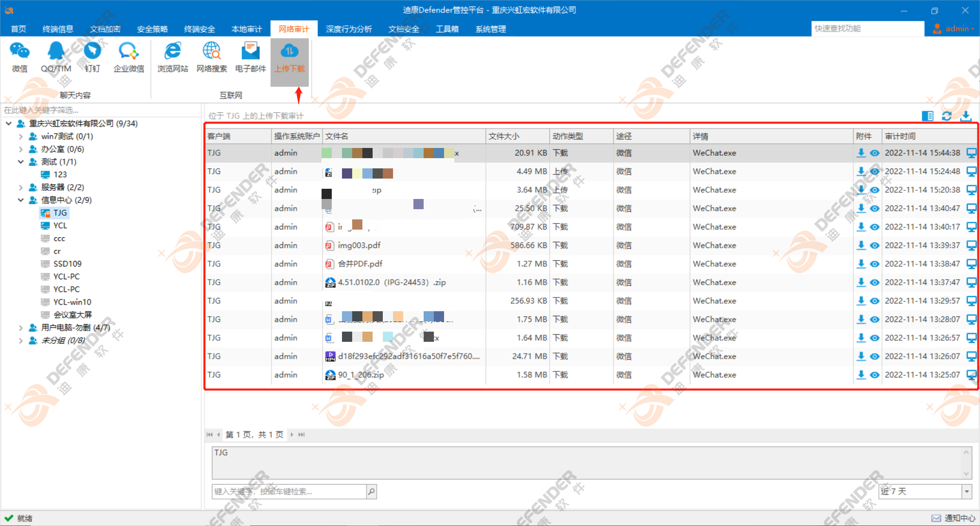Open the 近 7 天 time range dropdown
Image resolution: width=980 pixels, height=526 pixels.
tap(966, 491)
